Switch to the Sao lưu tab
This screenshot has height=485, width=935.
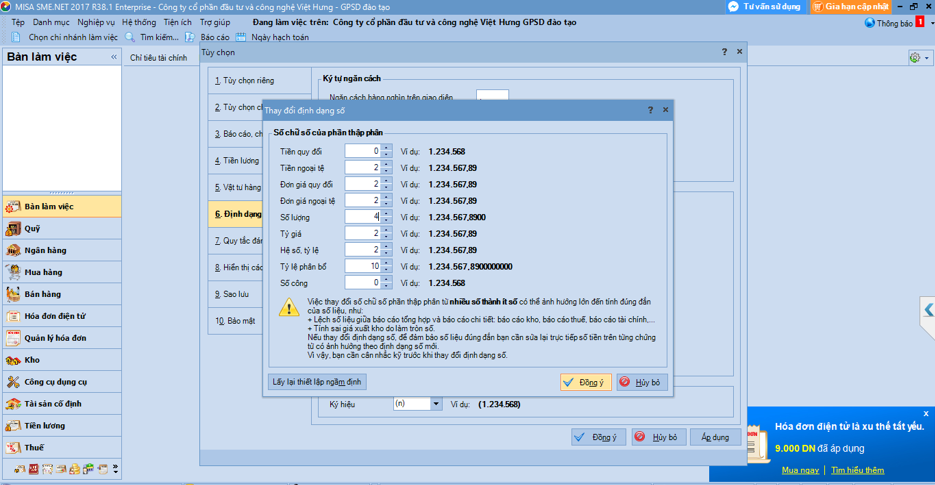[236, 294]
